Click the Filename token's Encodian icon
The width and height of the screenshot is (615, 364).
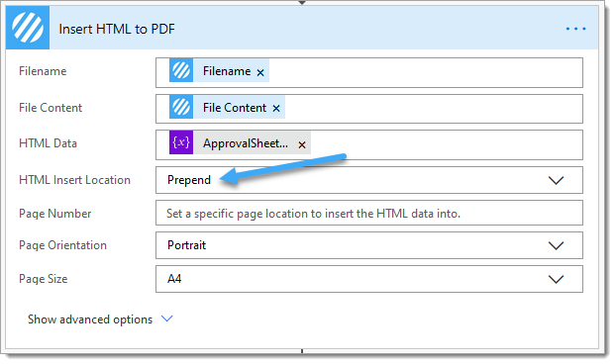181,70
